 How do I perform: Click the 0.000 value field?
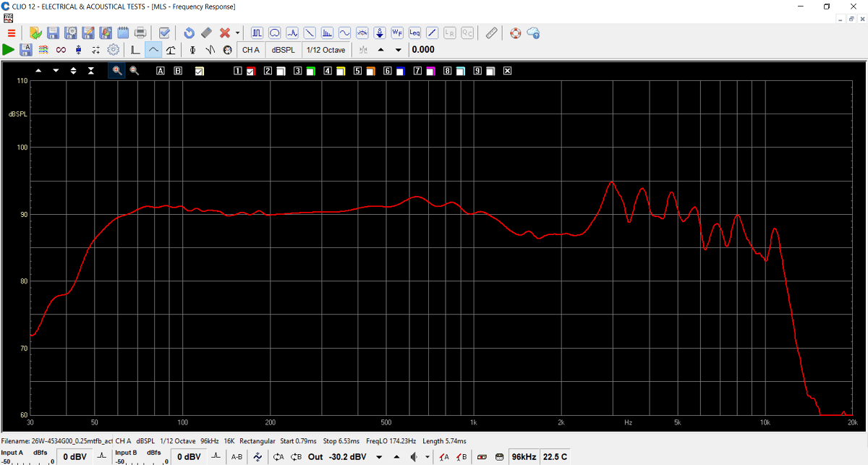point(423,50)
